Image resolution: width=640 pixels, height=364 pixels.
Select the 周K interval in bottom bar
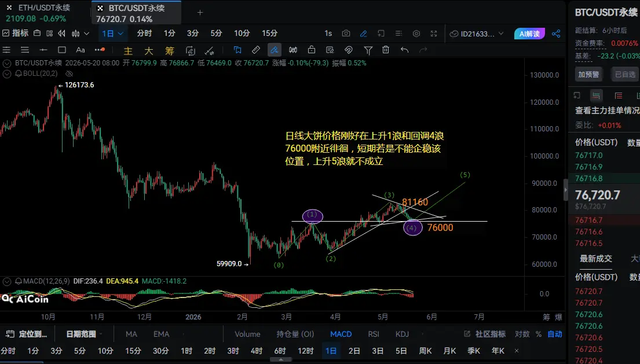click(425, 351)
